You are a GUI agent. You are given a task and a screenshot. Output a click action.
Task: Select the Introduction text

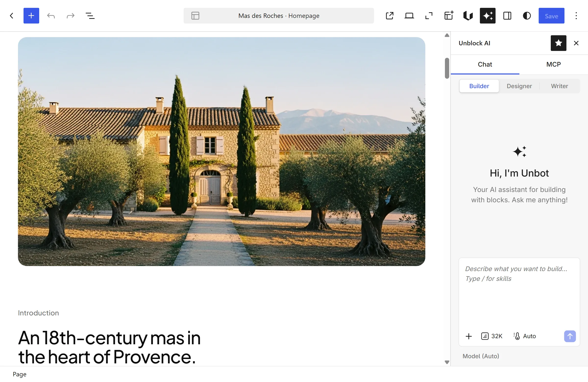[x=38, y=313]
